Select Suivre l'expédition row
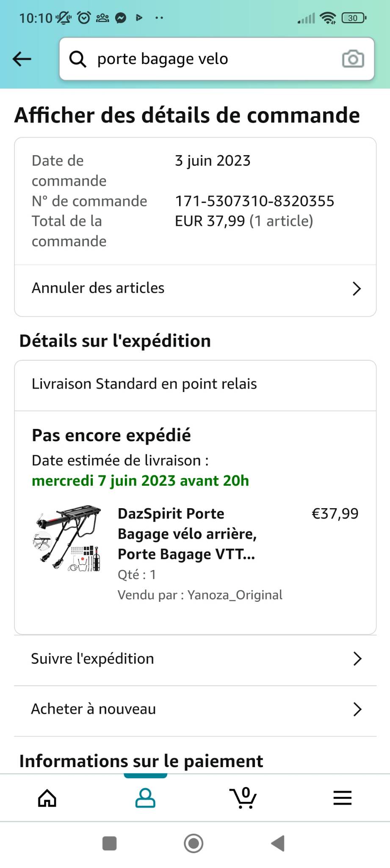Screen dimensions: 390x868 [93, 659]
